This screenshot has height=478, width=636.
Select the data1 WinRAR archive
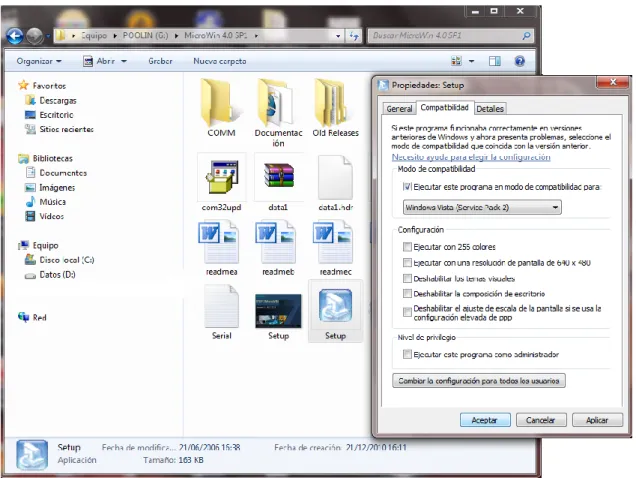(278, 183)
